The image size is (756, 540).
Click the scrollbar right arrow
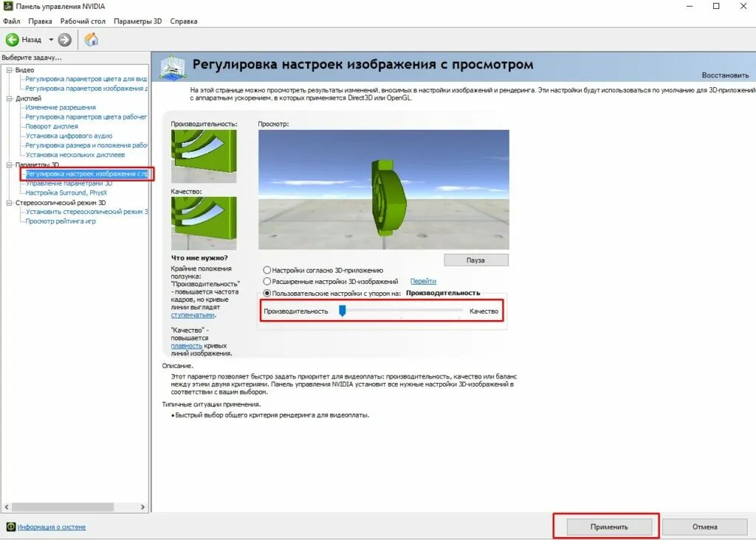(x=142, y=508)
